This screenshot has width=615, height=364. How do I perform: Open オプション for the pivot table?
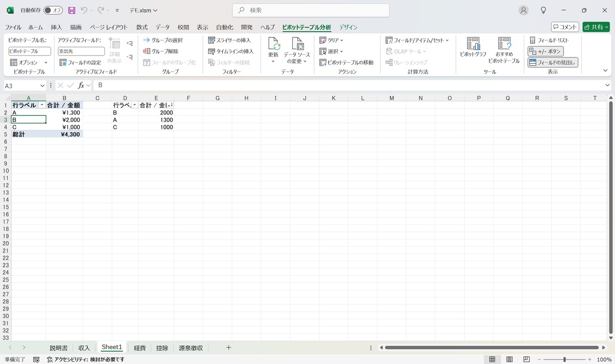29,63
